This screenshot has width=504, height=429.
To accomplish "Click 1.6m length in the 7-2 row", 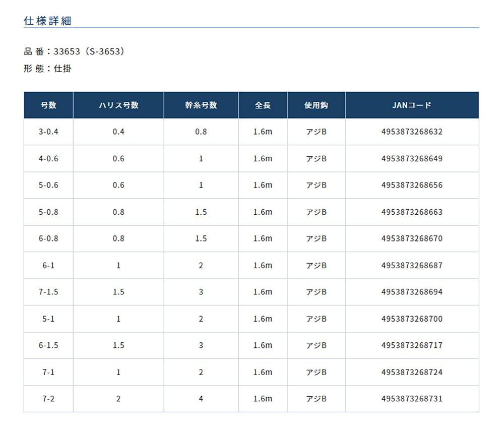I will pos(263,399).
